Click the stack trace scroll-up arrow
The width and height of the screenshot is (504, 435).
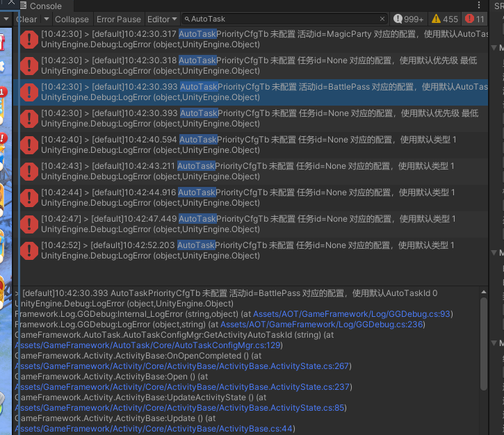483,293
